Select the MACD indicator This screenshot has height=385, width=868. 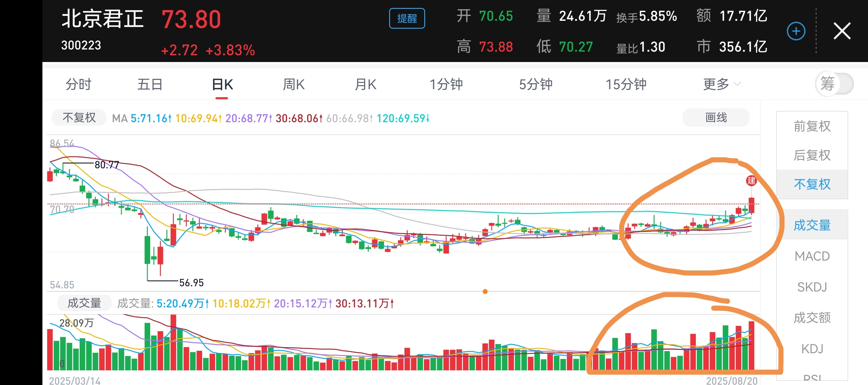pyautogui.click(x=812, y=256)
